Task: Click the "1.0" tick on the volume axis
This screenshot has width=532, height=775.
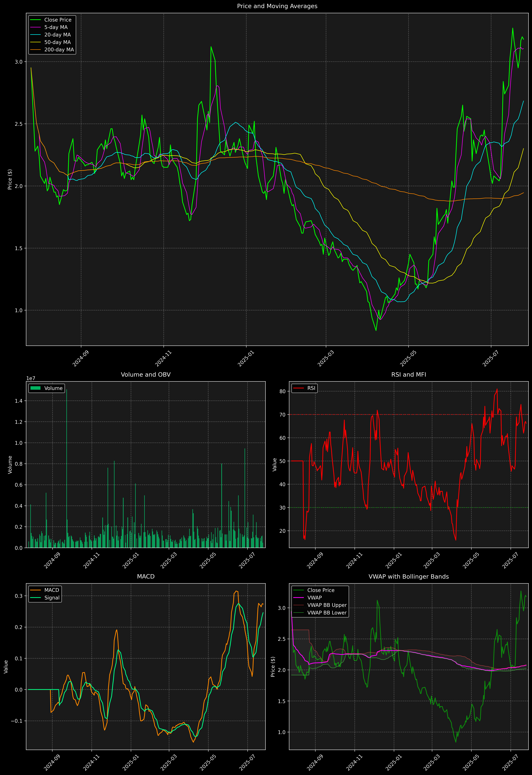Action: click(x=19, y=443)
